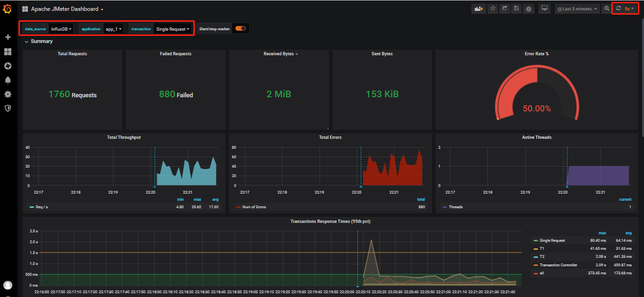644x297 pixels.
Task: Open the data_source InfluxDB dropdown
Action: click(x=61, y=29)
